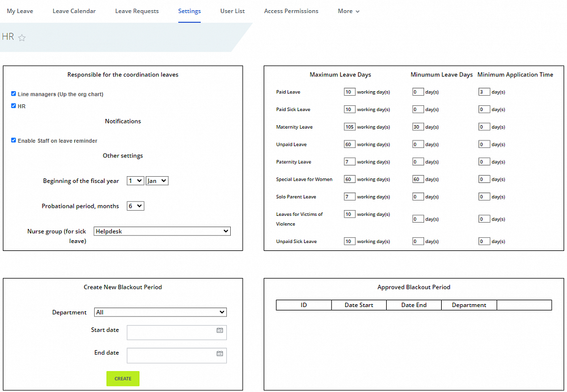Open the User List tab
Viewport: 567px width, 392px height.
pos(232,11)
